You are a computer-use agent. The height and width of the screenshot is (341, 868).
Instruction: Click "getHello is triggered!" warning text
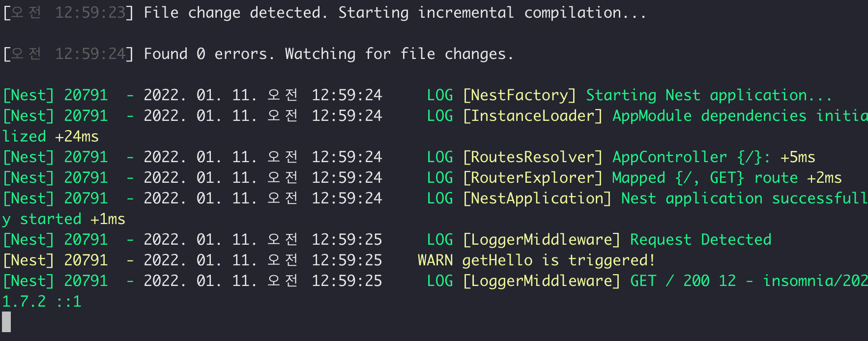[x=559, y=260]
